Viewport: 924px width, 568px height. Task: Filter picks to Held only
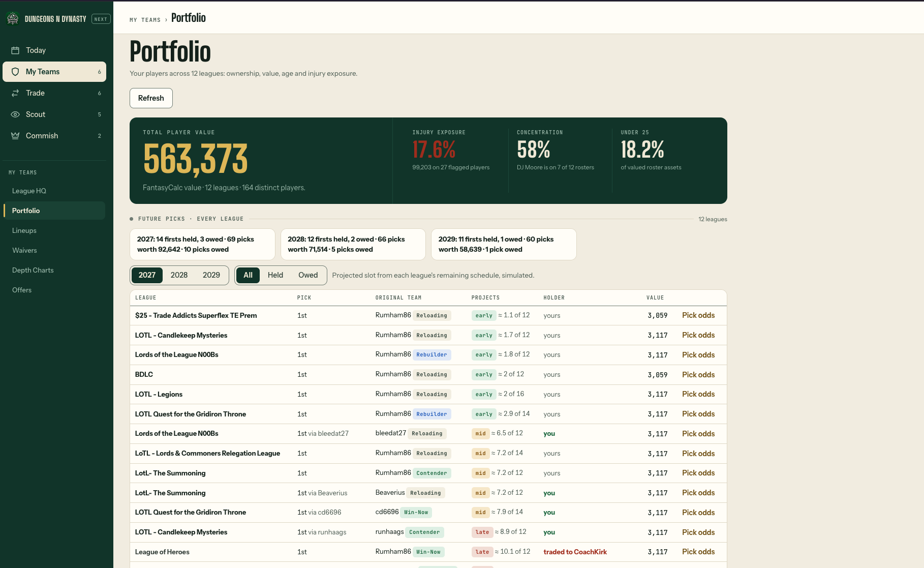click(275, 275)
